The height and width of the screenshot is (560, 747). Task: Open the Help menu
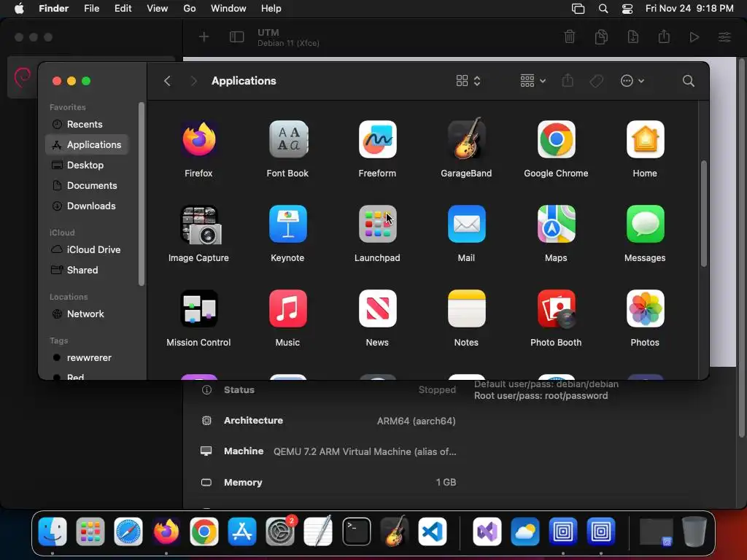coord(271,9)
